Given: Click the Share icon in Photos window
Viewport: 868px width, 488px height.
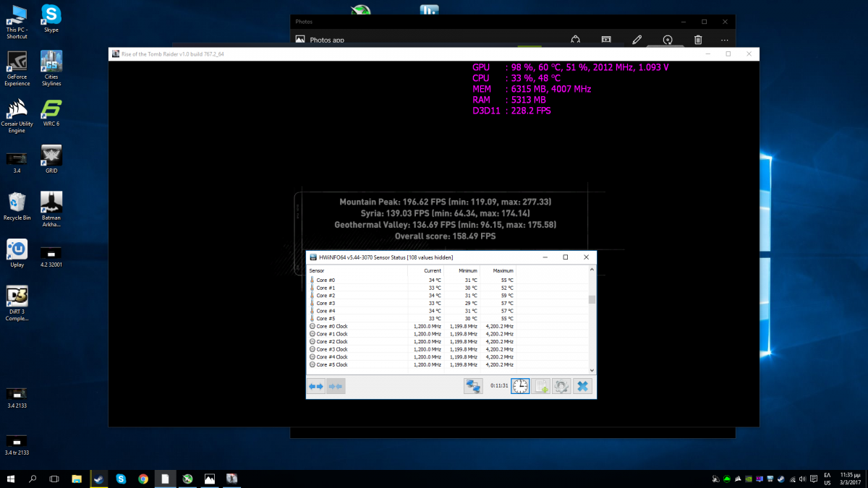Looking at the screenshot, I should [x=576, y=40].
